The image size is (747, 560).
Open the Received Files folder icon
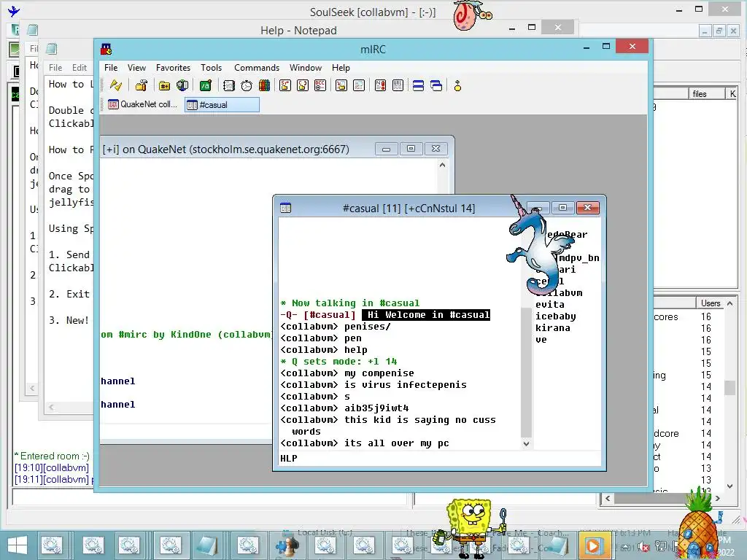341,86
